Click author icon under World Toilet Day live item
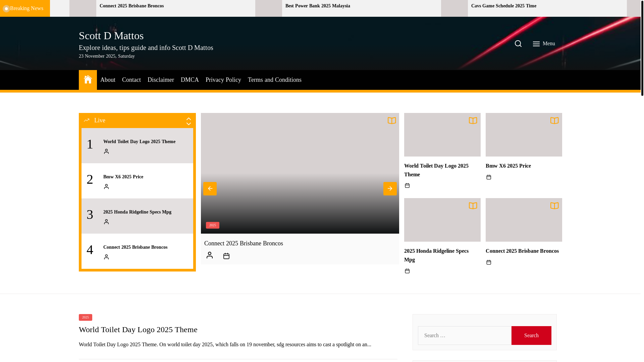This screenshot has width=644, height=362. 106,152
